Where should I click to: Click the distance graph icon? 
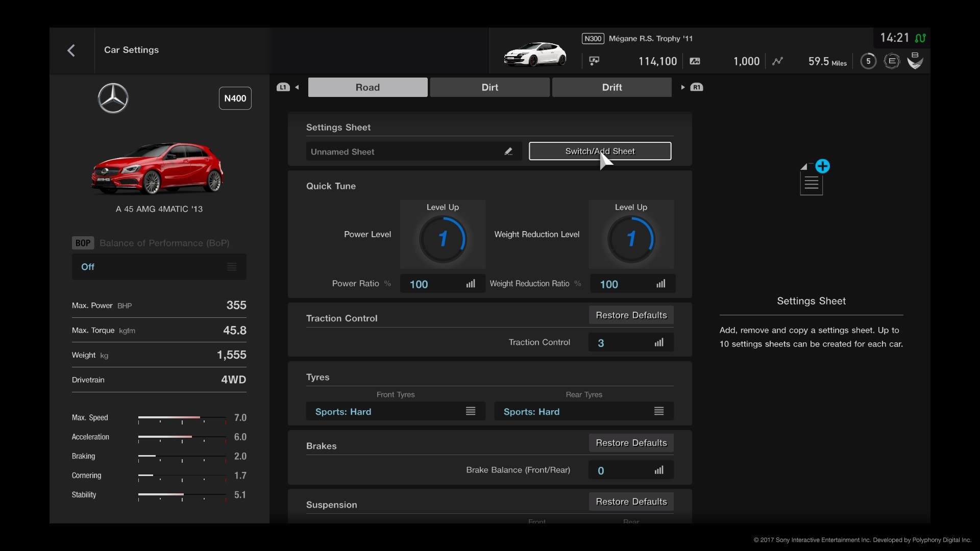[x=777, y=61]
